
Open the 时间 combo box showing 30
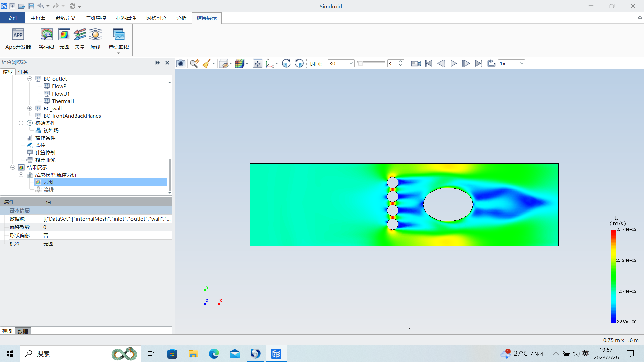[x=341, y=63]
